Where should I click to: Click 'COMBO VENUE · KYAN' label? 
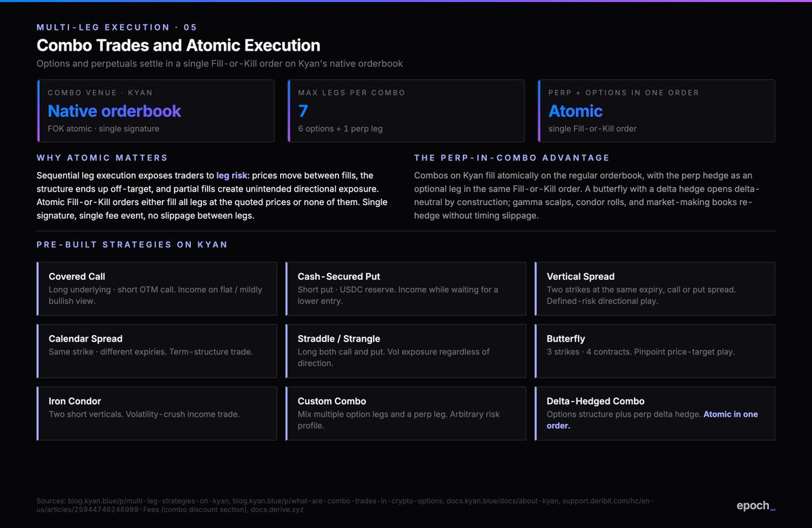pyautogui.click(x=100, y=93)
